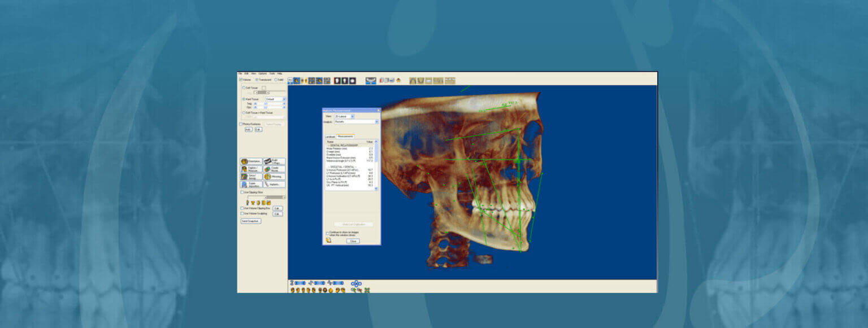Image resolution: width=868 pixels, height=328 pixels.
Task: Tick Continue to show on images checkbox
Action: pyautogui.click(x=327, y=232)
